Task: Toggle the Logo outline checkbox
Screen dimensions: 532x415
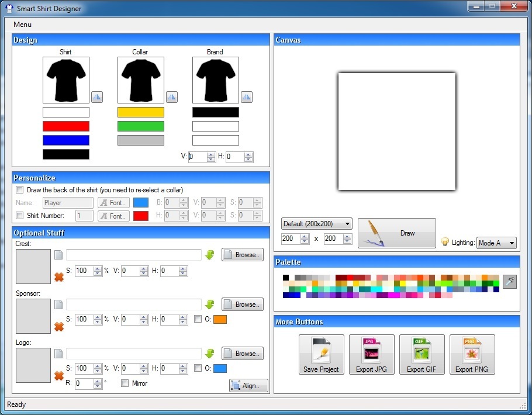Action: tap(198, 368)
